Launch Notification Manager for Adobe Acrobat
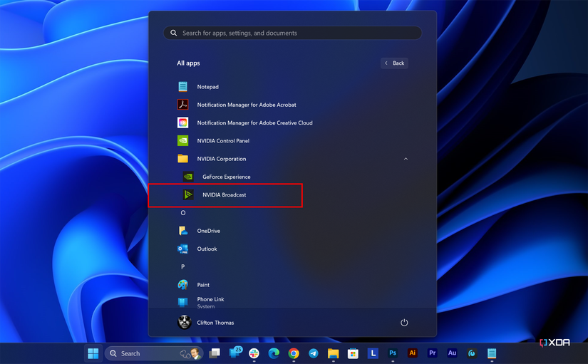 pyautogui.click(x=246, y=105)
